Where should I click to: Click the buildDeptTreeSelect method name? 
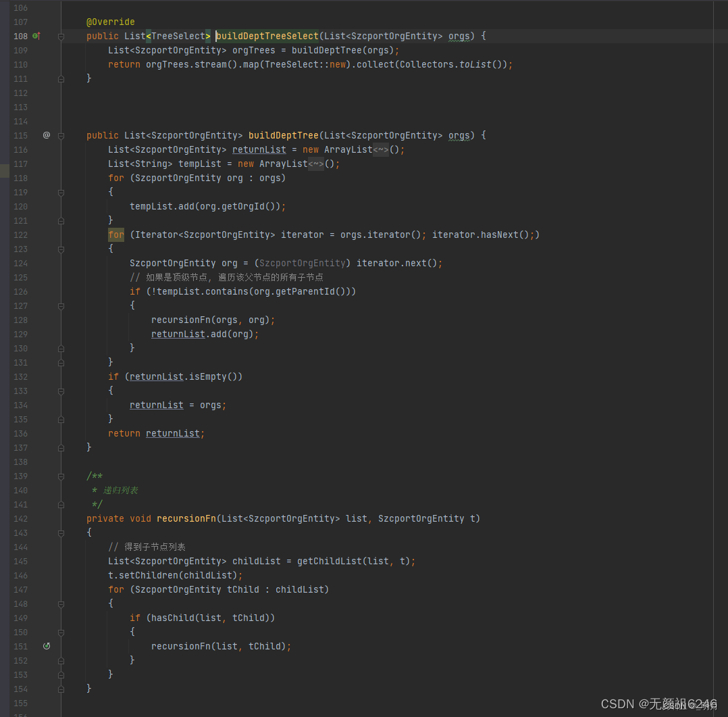click(267, 36)
